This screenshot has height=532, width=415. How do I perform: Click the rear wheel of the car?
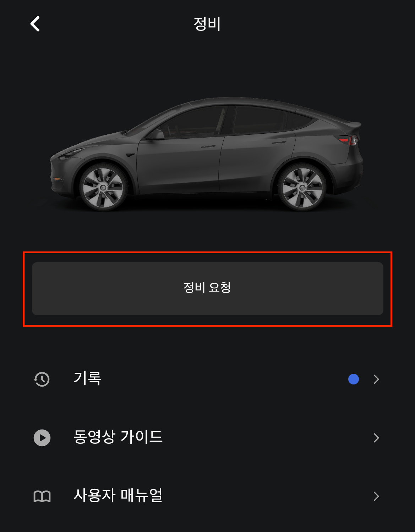302,187
